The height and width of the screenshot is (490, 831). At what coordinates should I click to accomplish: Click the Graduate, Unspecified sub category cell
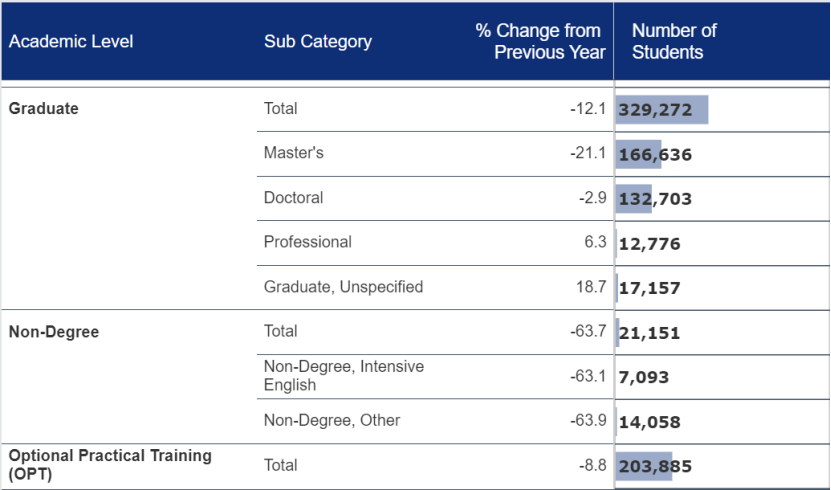[343, 287]
